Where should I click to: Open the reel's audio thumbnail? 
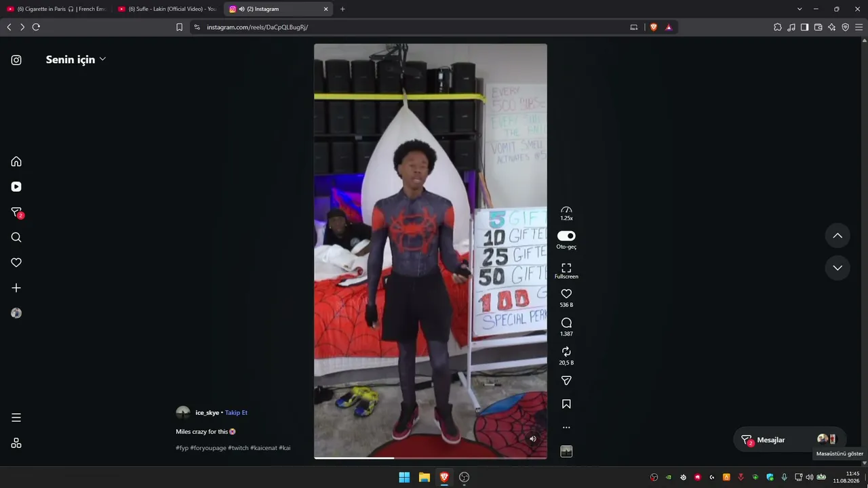click(x=566, y=451)
